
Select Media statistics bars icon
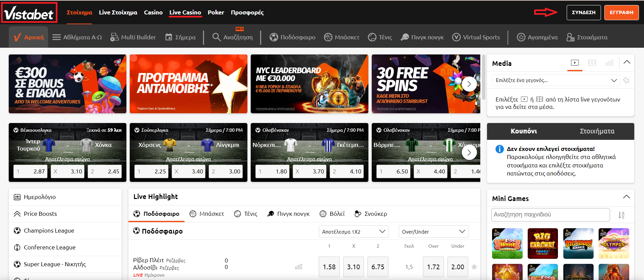609,63
